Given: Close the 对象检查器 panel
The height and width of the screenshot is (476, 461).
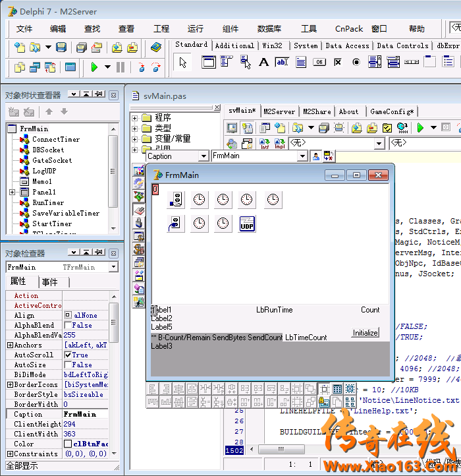Looking at the screenshot, I should (113, 253).
